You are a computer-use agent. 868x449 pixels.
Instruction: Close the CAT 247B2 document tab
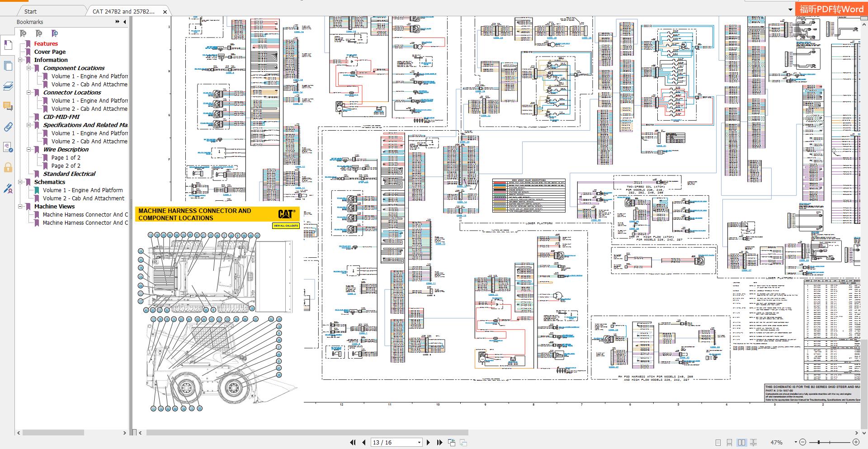(165, 12)
